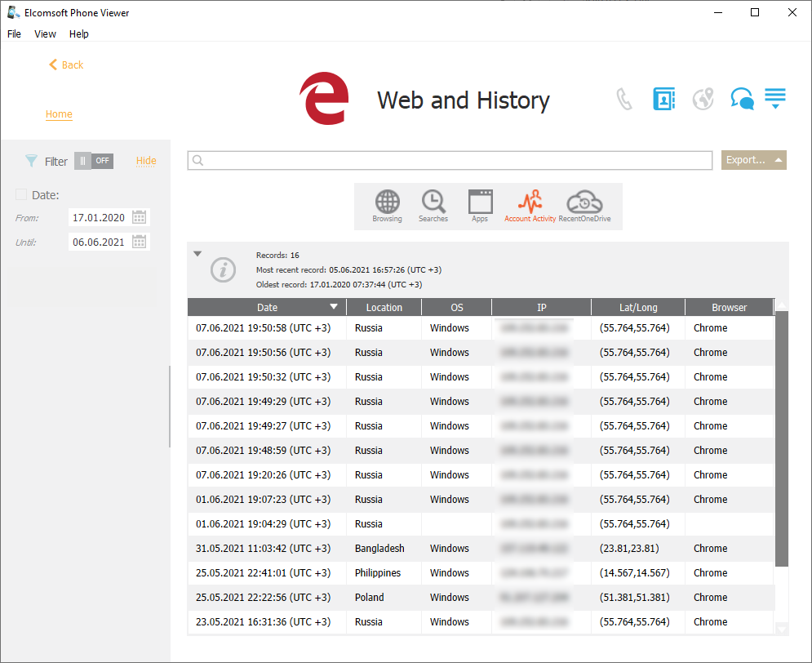The image size is (812, 663).
Task: Open the Help menu
Action: point(78,33)
